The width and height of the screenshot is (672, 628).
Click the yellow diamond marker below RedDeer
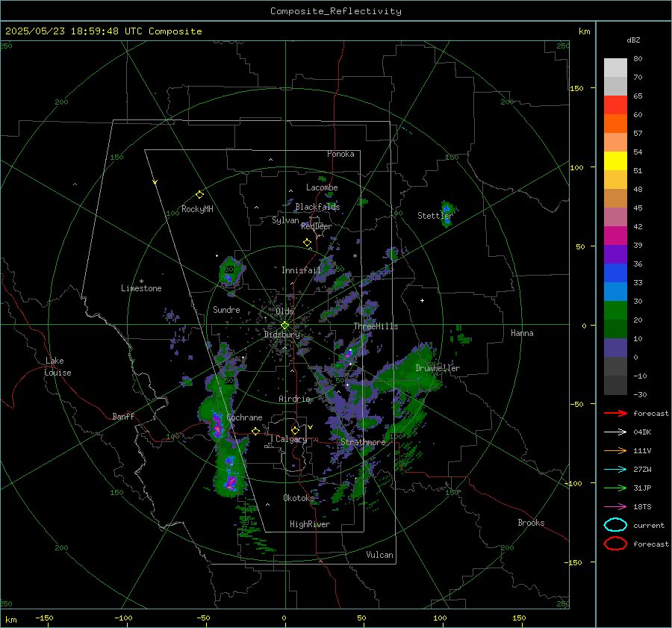[x=308, y=243]
